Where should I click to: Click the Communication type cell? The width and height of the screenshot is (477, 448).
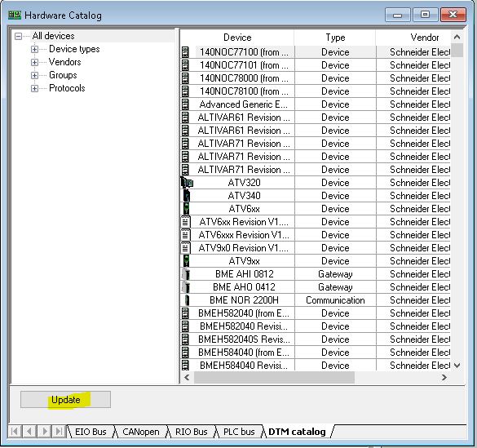pyautogui.click(x=335, y=300)
